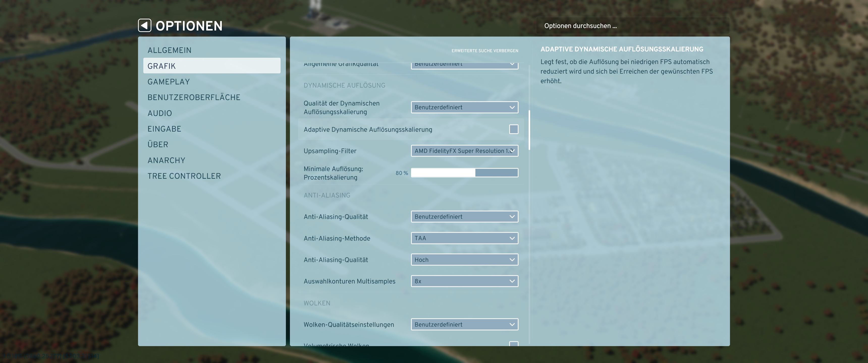Image resolution: width=868 pixels, height=363 pixels.
Task: Click the DYNAMISCHE AUFLÖSUNG section heading
Action: point(344,85)
